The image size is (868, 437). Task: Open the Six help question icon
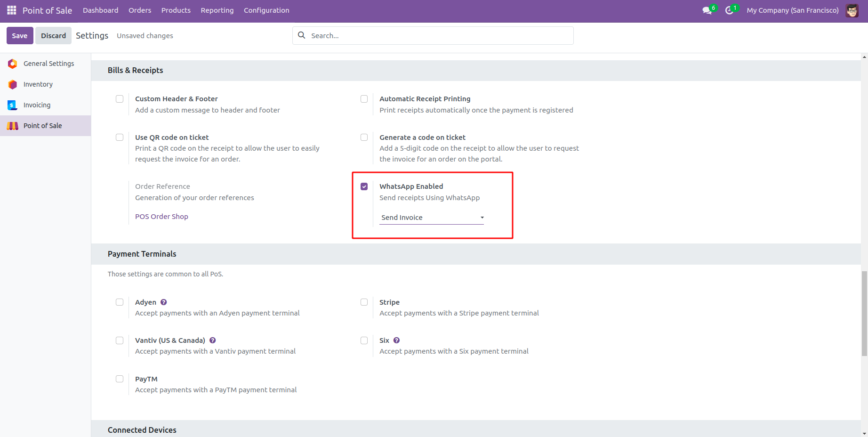point(397,340)
